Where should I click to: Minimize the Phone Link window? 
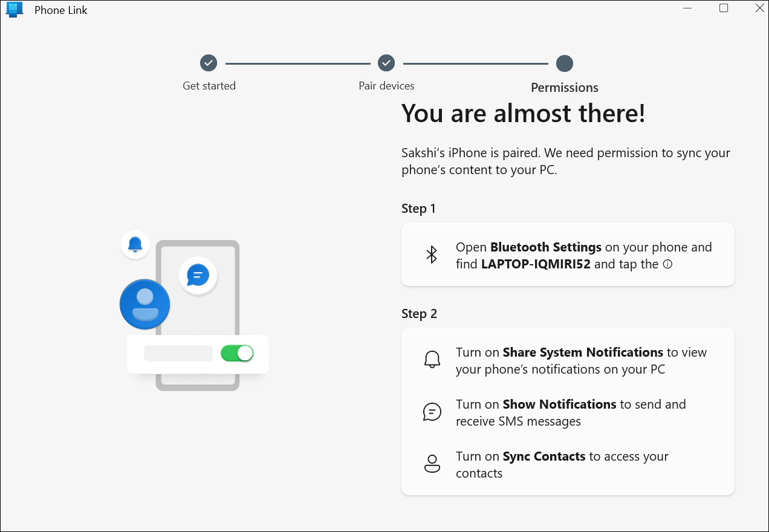(x=688, y=8)
